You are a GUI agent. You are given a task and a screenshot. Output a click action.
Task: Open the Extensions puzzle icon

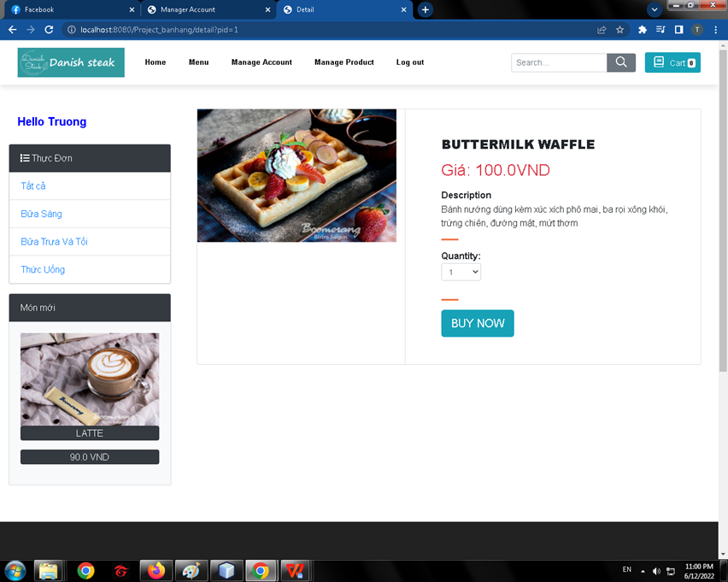pos(643,30)
